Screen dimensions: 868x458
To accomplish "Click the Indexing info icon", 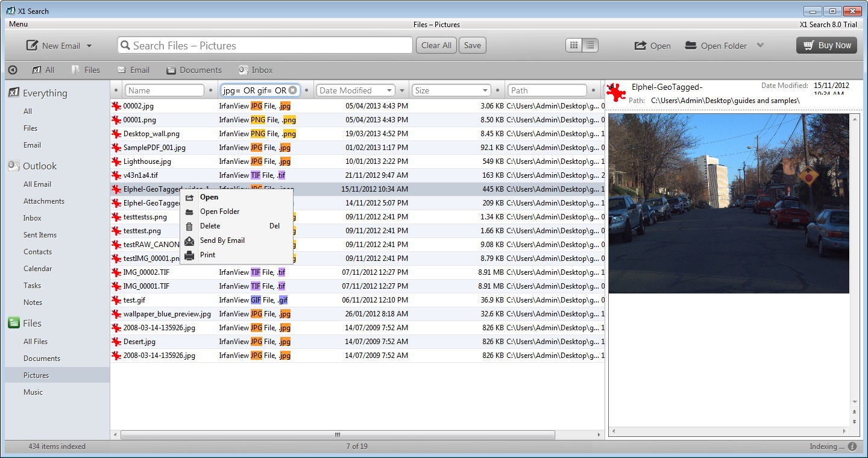I will coord(852,447).
